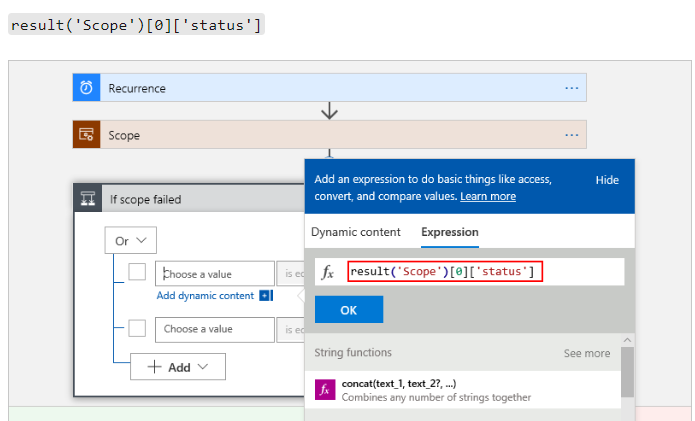The width and height of the screenshot is (695, 421).
Task: Open the second 'is equal to' operator dropdown
Action: point(291,330)
